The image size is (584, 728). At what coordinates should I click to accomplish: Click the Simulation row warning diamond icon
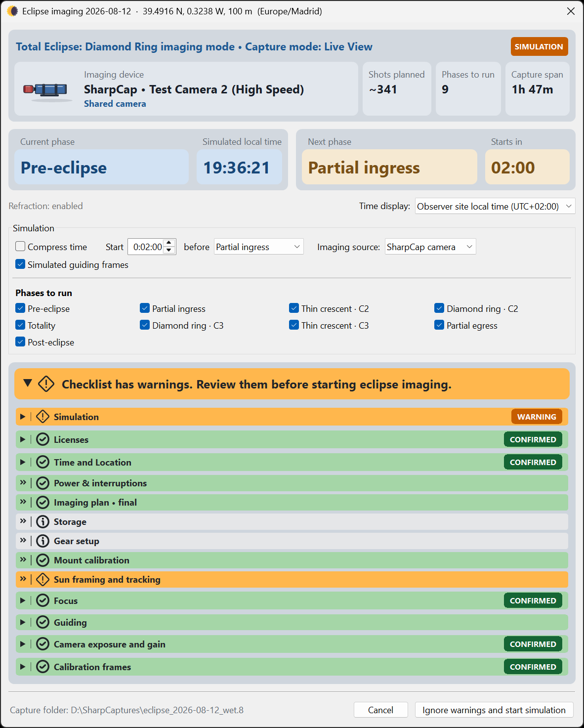click(x=43, y=417)
